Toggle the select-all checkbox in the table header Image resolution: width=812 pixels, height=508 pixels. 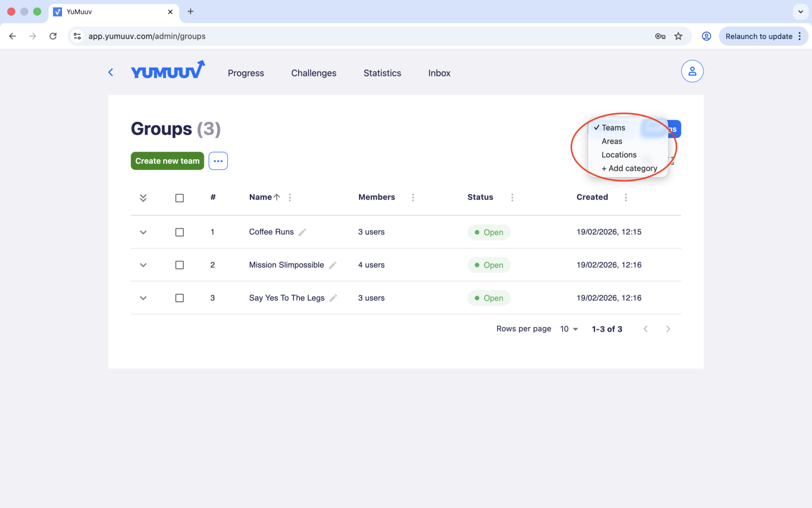click(179, 197)
